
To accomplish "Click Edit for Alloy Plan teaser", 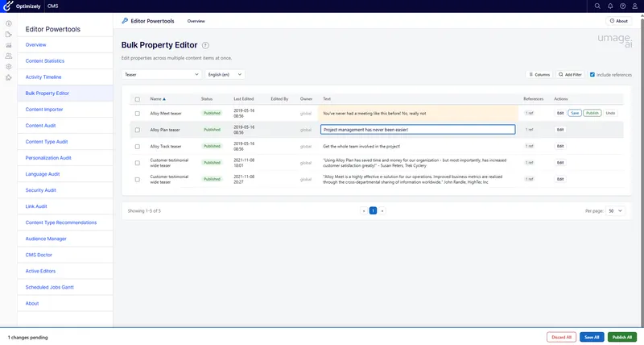I will tap(560, 130).
